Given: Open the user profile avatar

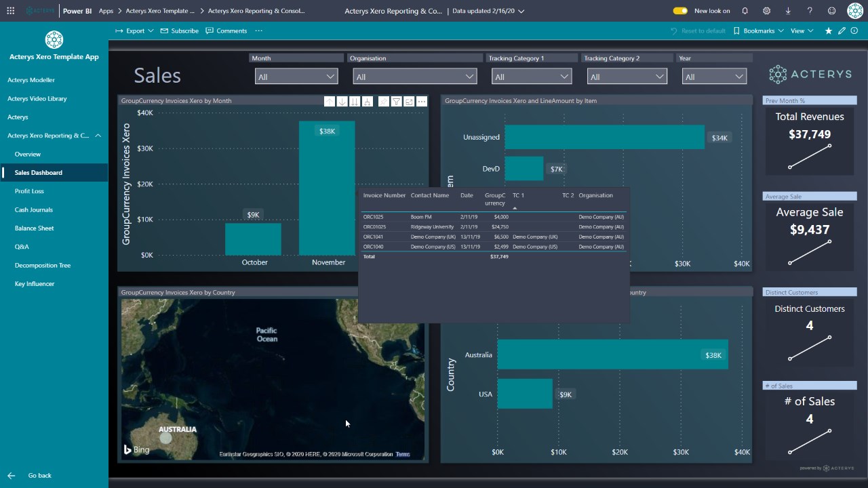Looking at the screenshot, I should click(855, 11).
